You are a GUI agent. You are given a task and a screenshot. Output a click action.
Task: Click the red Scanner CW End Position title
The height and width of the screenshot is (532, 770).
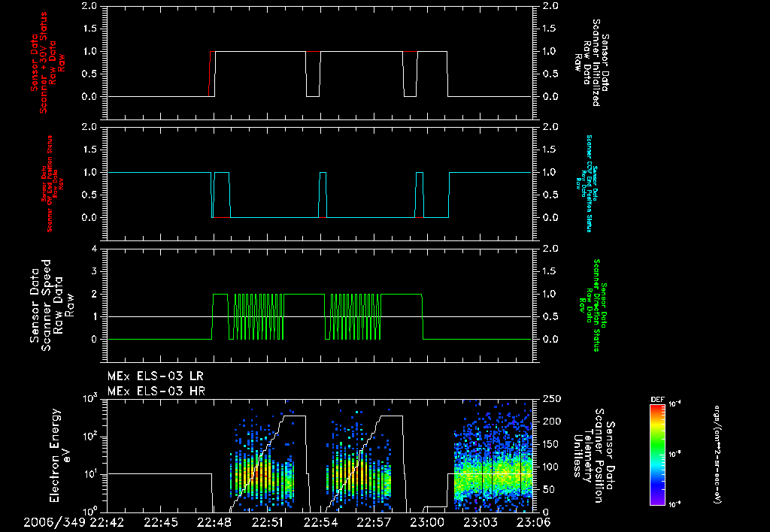coord(52,183)
